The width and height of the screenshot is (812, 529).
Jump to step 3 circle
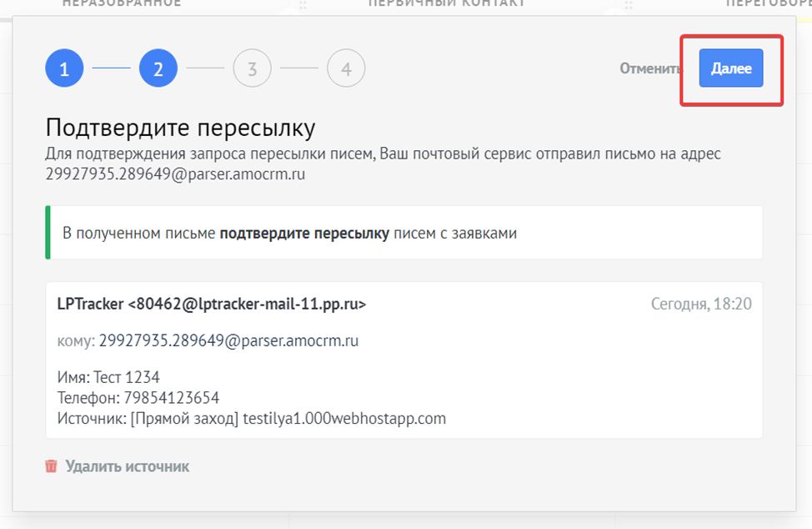tap(253, 68)
